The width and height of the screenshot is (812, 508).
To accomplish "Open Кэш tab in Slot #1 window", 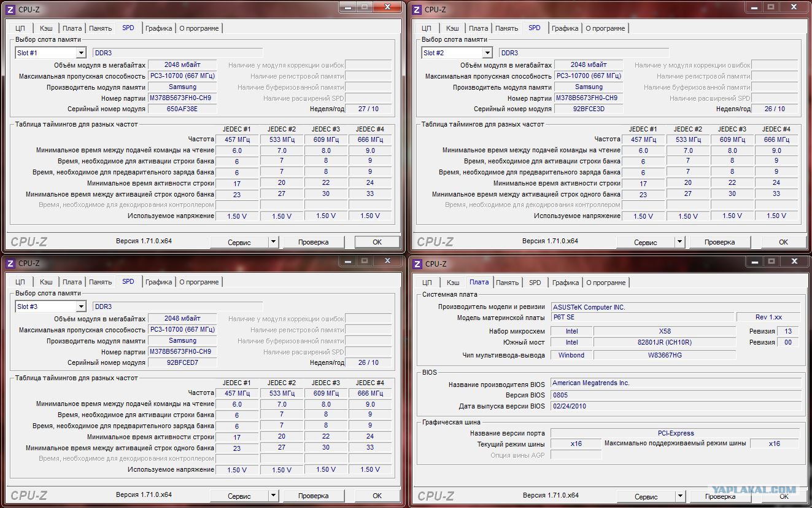I will click(46, 28).
